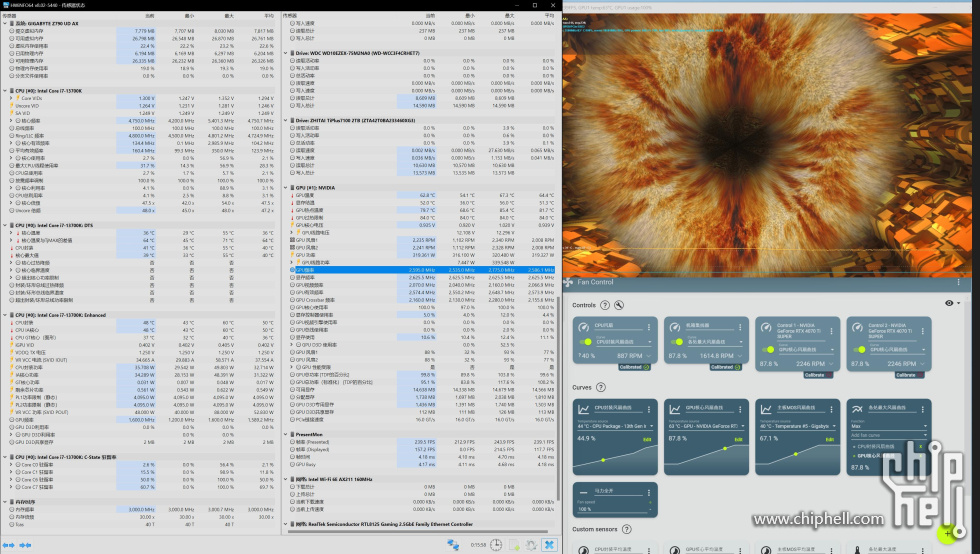Open the 100 % fan speed card's menu
This screenshot has height=554, width=980.
649,492
